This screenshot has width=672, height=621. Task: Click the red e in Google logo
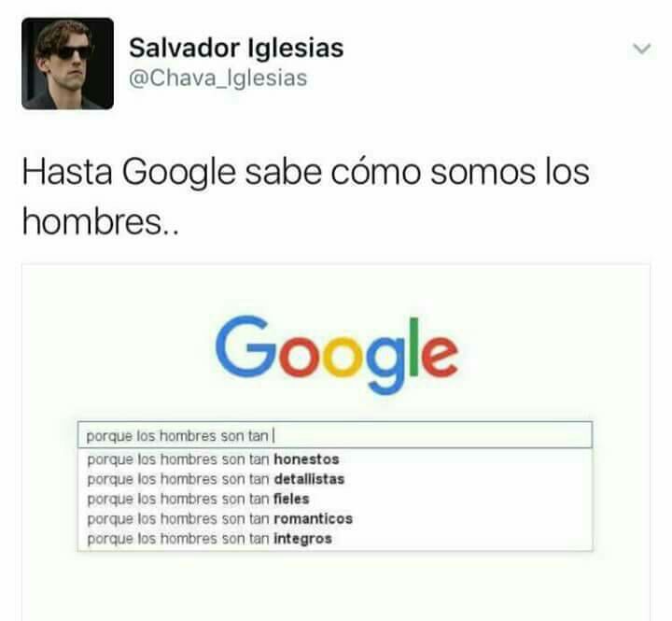tap(439, 356)
